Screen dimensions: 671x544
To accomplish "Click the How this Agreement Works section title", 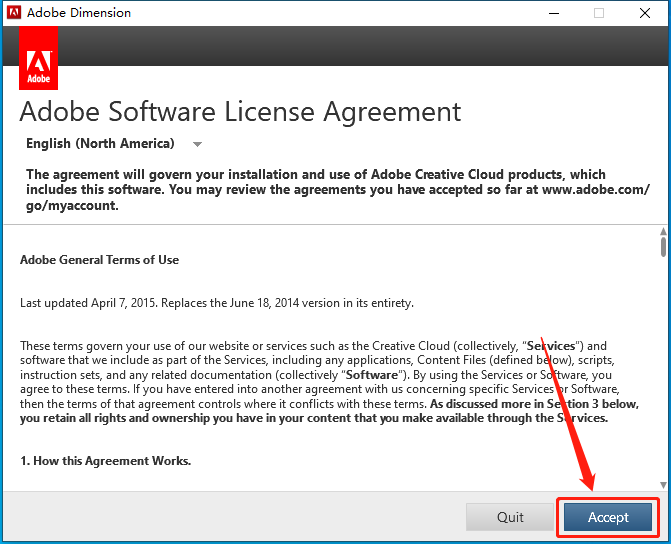I will (105, 461).
